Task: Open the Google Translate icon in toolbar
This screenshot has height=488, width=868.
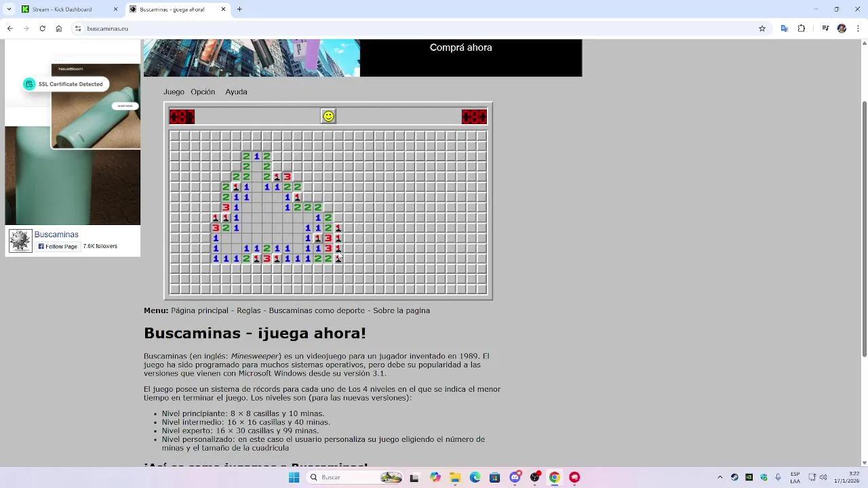Action: (785, 28)
